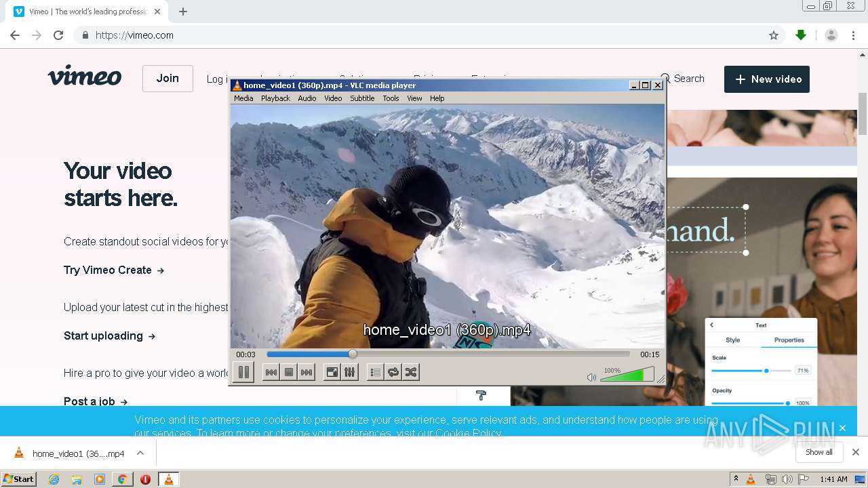Dismiss the Vimeo cookie banner

[x=842, y=428]
